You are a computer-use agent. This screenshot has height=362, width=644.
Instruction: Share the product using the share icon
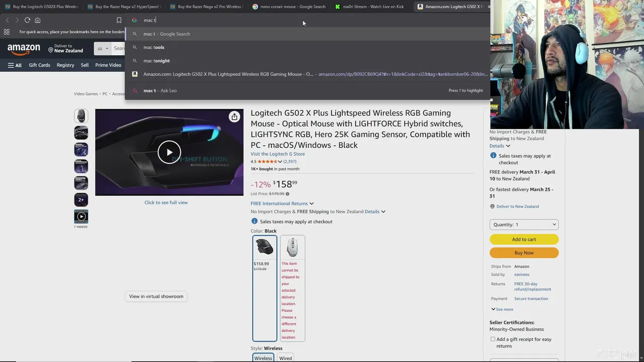click(x=234, y=117)
